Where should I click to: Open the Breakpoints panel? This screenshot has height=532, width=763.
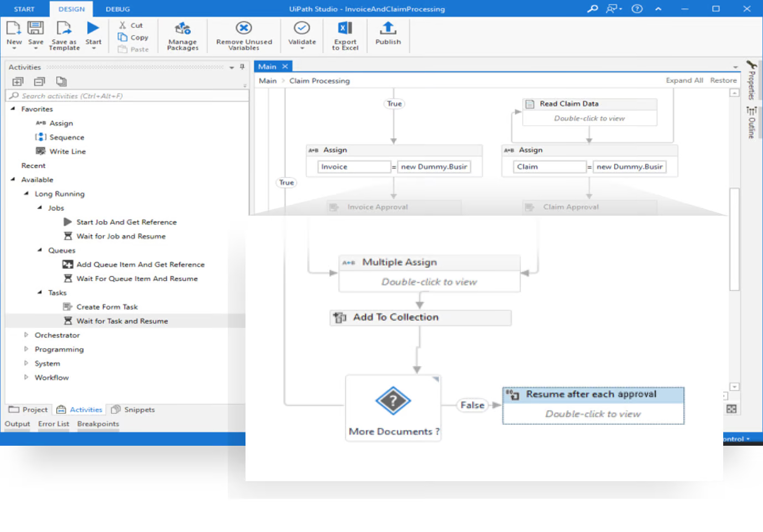pyautogui.click(x=98, y=424)
